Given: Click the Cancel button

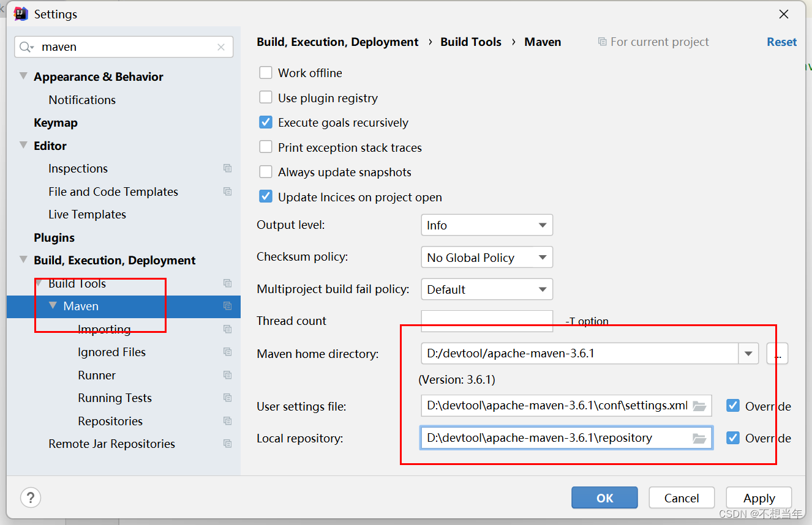Looking at the screenshot, I should [682, 498].
